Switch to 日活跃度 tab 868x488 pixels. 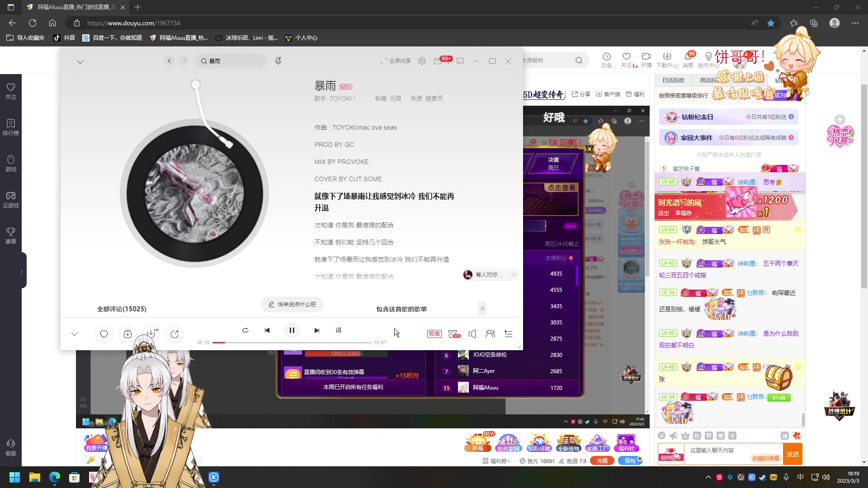click(x=673, y=80)
